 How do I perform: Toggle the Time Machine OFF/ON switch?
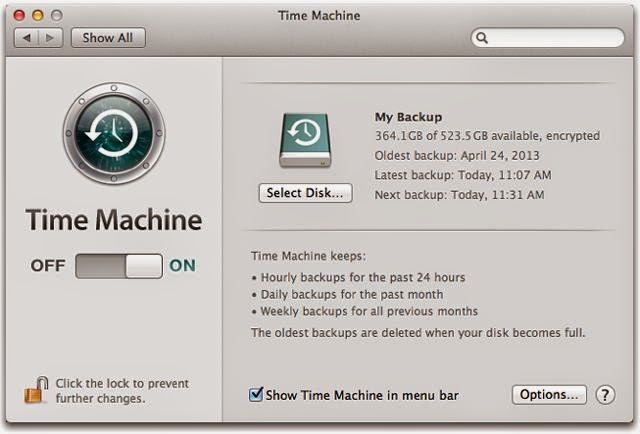pyautogui.click(x=119, y=266)
